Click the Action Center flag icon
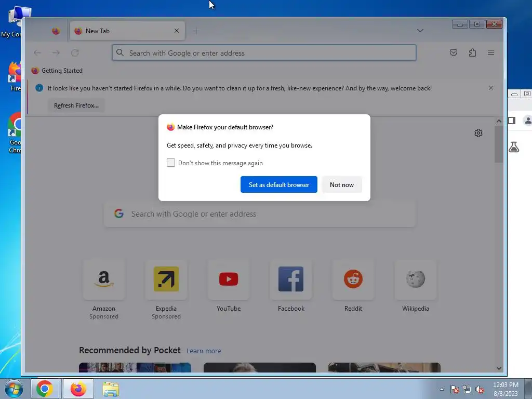This screenshot has height=399, width=532. [x=454, y=390]
